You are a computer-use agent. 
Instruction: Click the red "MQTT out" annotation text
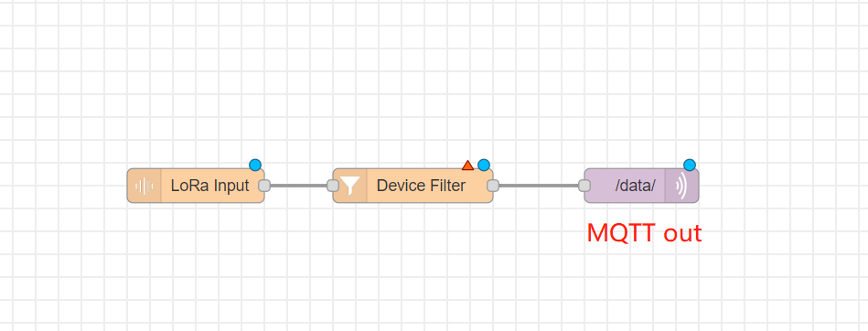coord(644,233)
